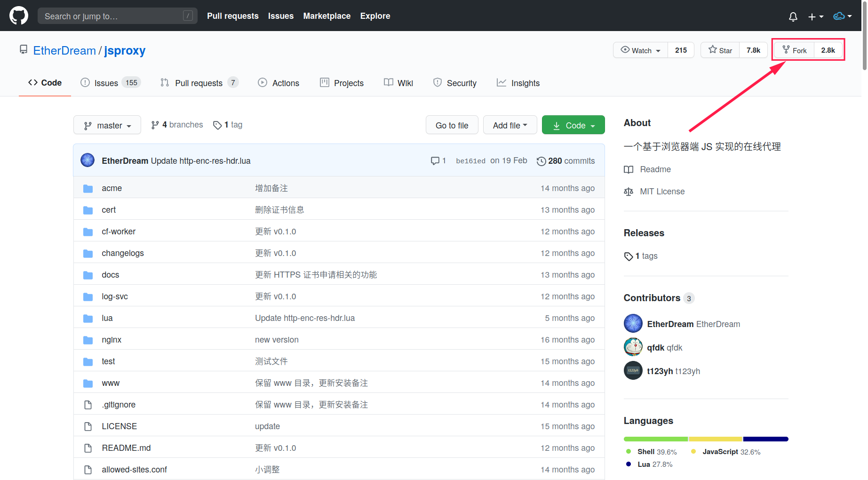Open the nginx folder icon
Screen dimensions: 868x480
coord(88,340)
